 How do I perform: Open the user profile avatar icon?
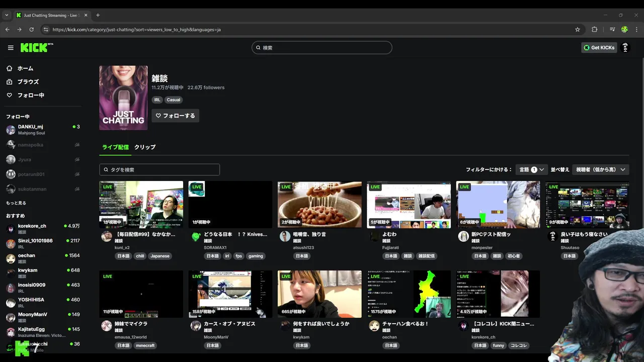coord(625,48)
